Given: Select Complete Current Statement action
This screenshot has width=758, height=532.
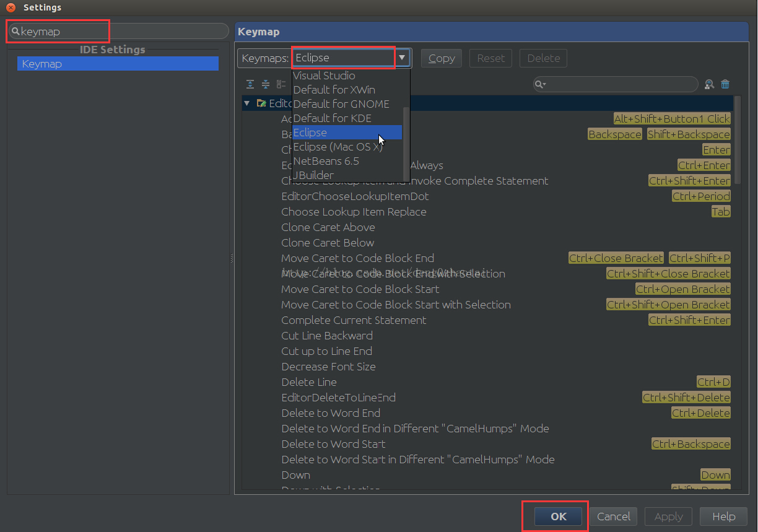Looking at the screenshot, I should pyautogui.click(x=354, y=320).
